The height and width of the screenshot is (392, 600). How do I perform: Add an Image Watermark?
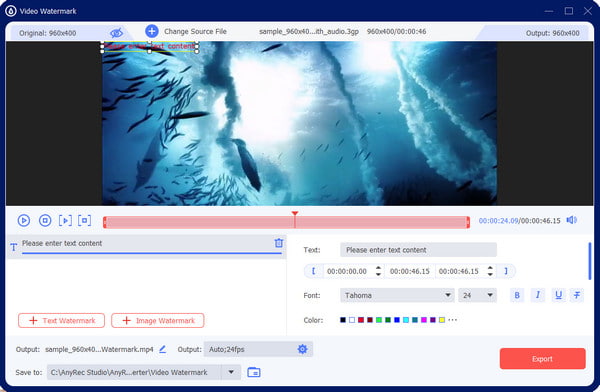point(158,320)
